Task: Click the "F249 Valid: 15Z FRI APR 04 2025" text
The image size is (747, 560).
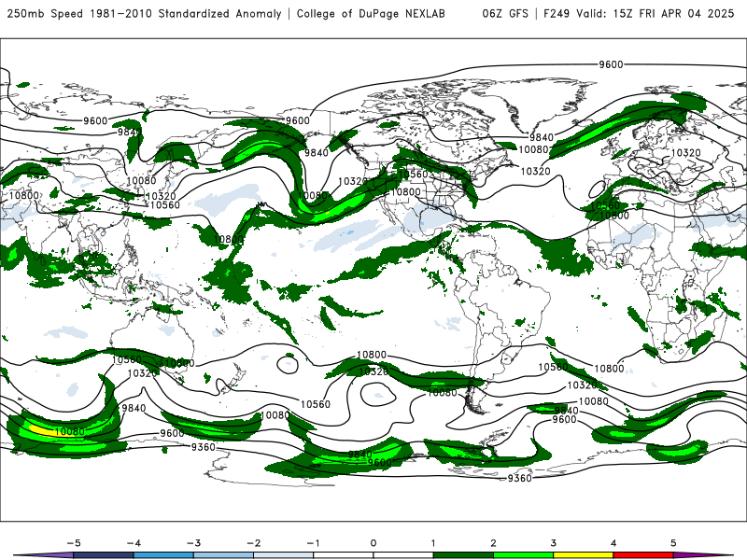Action: click(x=639, y=14)
